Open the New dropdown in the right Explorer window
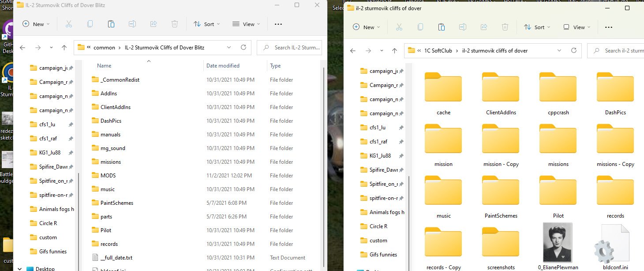Viewport: 644px width, 271px height. point(367,27)
